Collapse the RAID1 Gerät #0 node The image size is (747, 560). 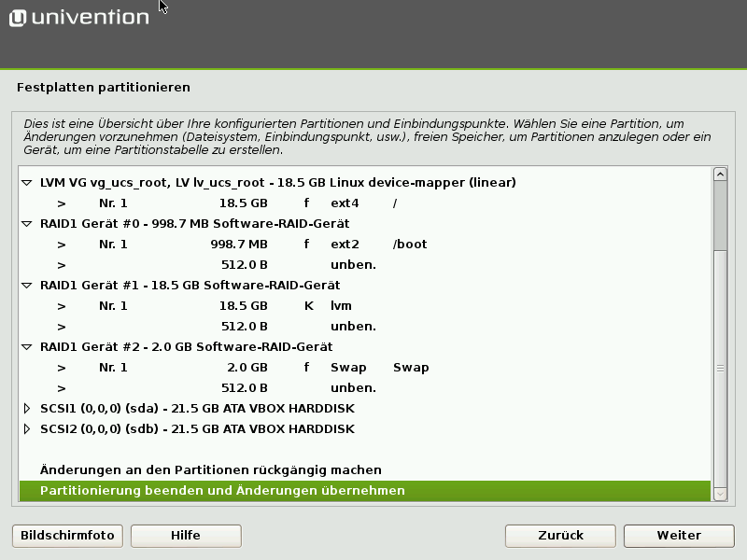click(x=27, y=224)
